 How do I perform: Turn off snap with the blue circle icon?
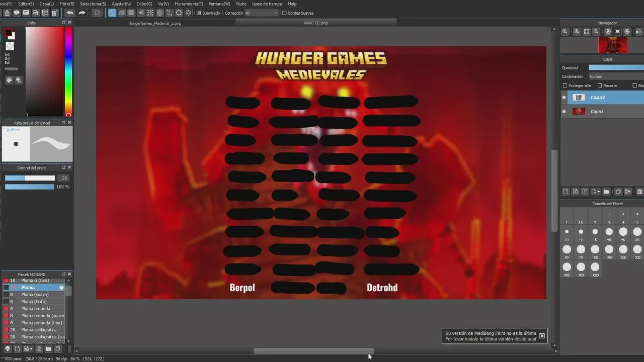pos(112,13)
